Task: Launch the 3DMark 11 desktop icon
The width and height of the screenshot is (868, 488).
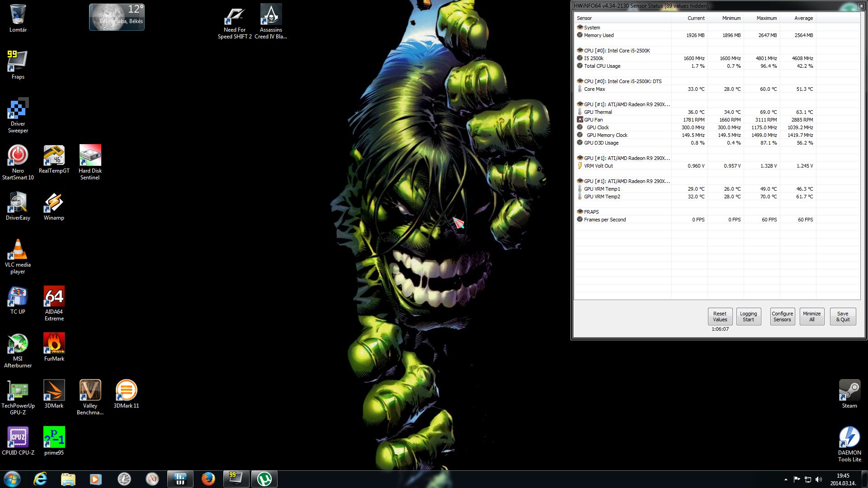Action: click(x=126, y=394)
